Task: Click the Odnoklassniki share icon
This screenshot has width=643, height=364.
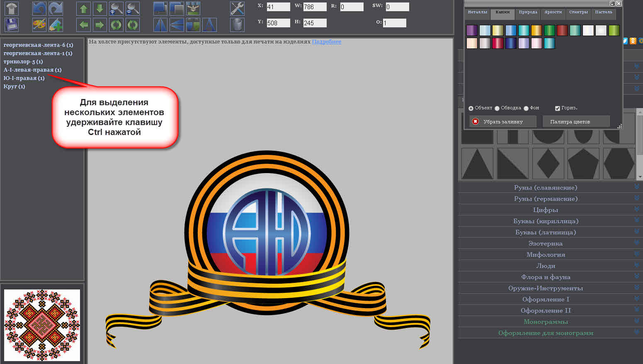Action: pyautogui.click(x=633, y=41)
